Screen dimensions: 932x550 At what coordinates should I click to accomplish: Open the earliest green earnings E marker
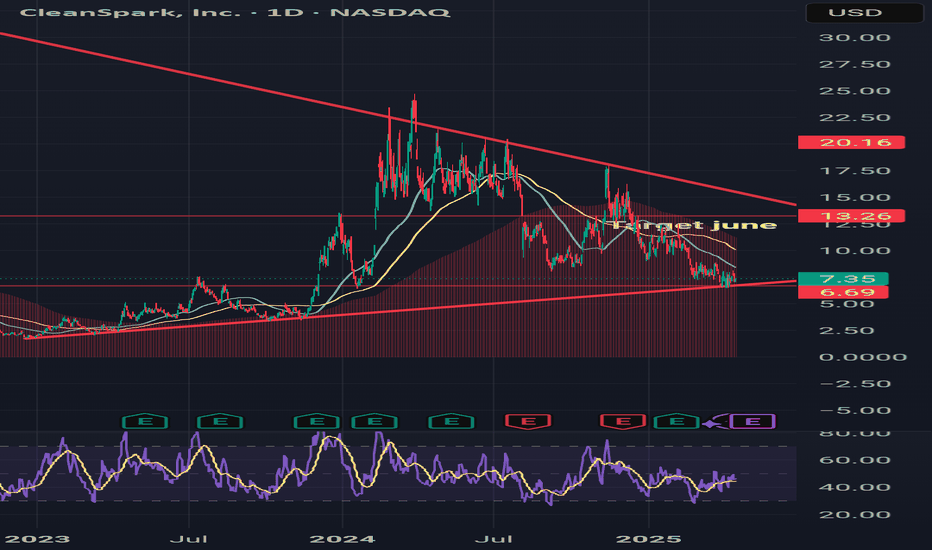(145, 422)
